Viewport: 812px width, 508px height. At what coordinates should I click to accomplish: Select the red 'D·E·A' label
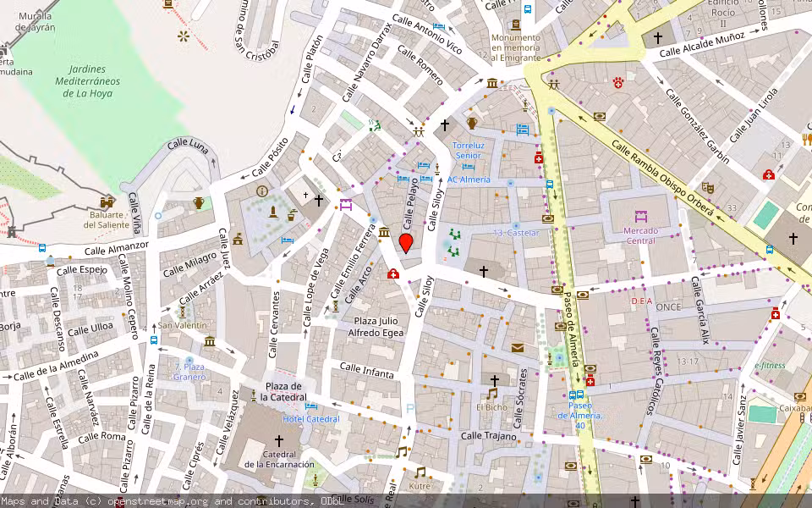click(642, 301)
